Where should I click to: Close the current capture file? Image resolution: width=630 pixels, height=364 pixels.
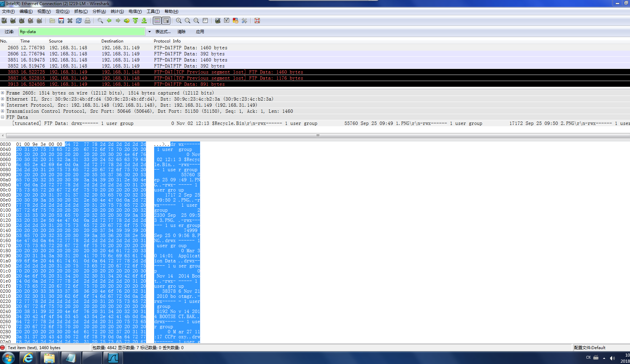coord(70,21)
